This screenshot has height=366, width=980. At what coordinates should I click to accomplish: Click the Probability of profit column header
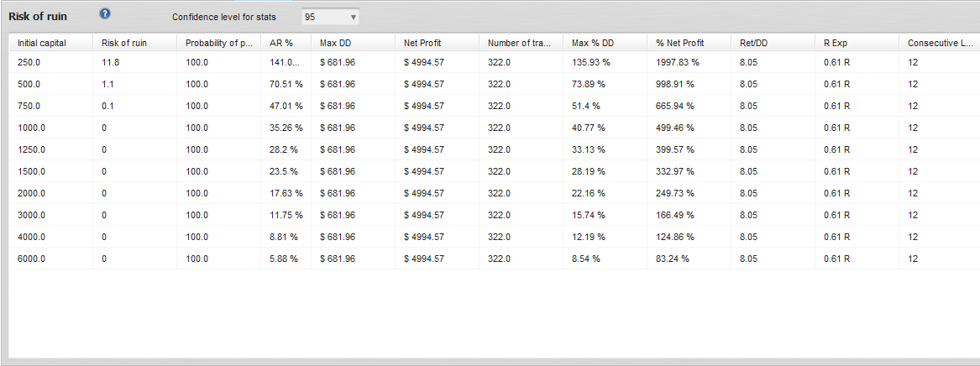point(218,42)
